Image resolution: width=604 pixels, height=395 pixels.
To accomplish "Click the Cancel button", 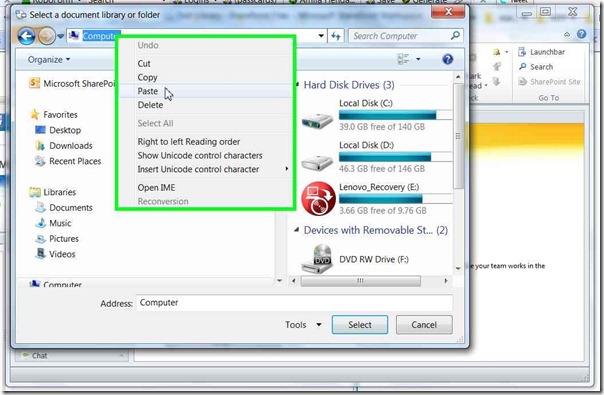I will pyautogui.click(x=424, y=325).
